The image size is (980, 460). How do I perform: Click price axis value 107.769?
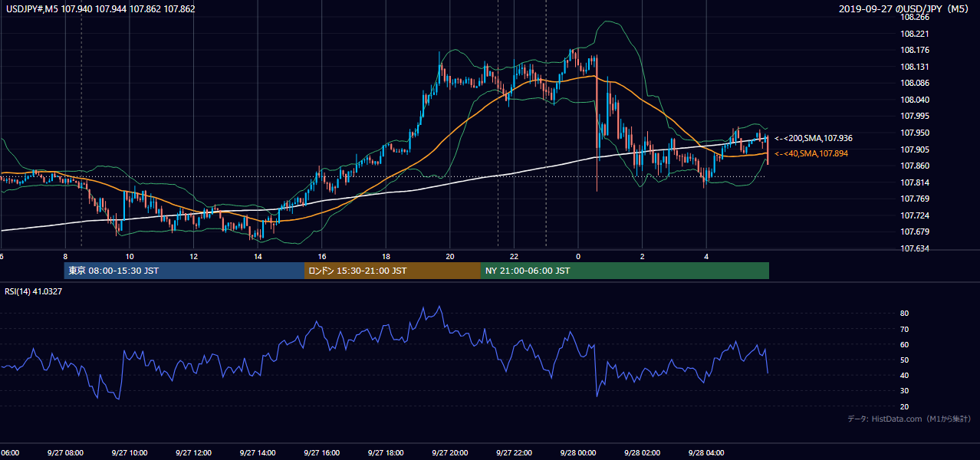[915, 199]
